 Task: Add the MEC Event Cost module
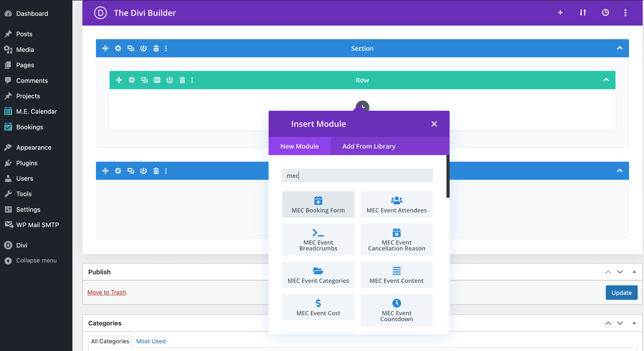[318, 307]
